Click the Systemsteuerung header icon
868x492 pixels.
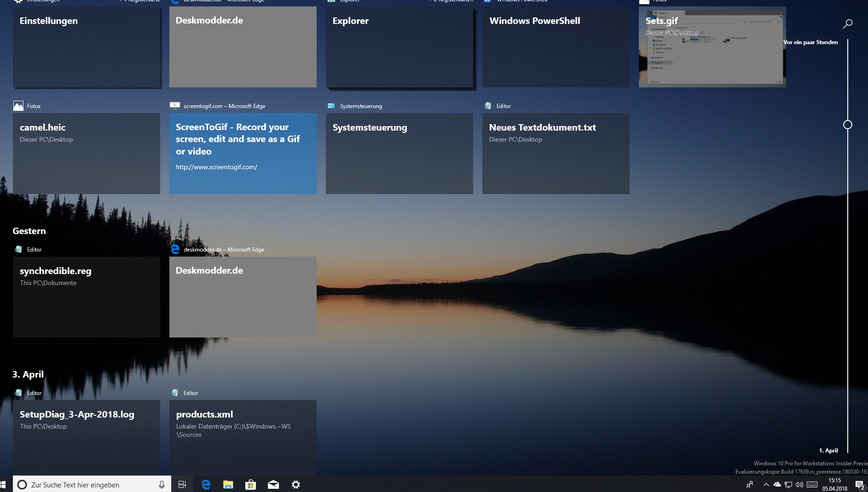pos(331,106)
